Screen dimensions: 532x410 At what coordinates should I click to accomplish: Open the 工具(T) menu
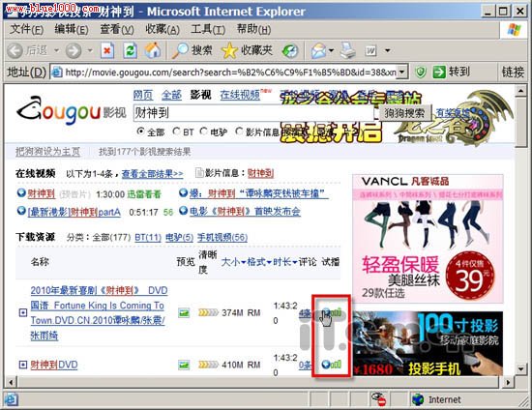208,30
